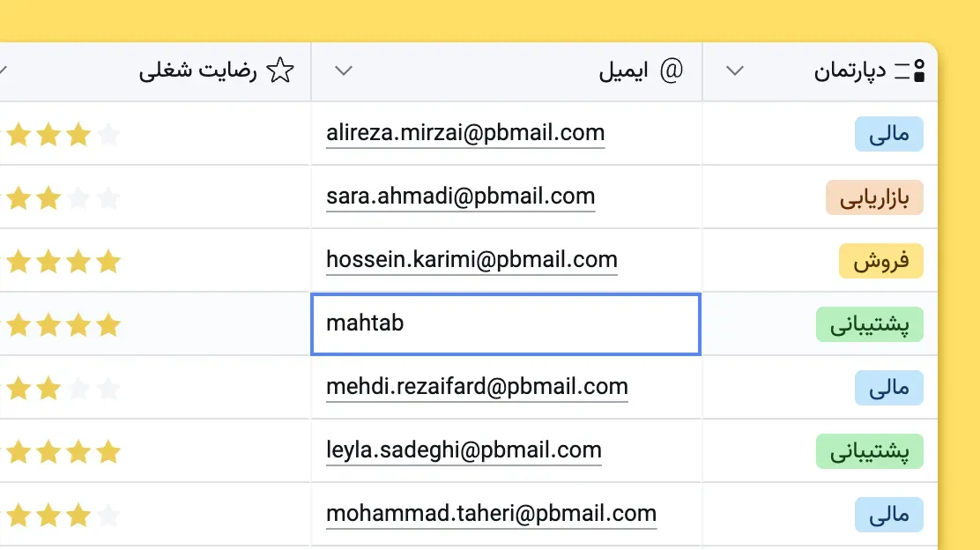980x550 pixels.
Task: Select the orange بازاریابی department tag
Action: click(874, 198)
